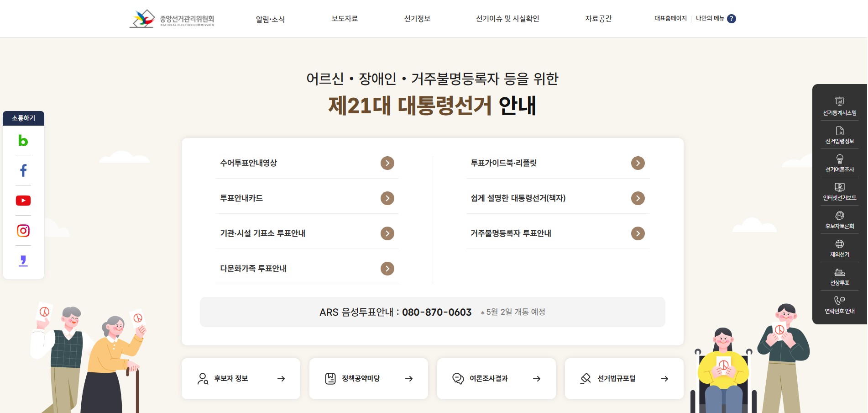This screenshot has height=413, width=868.
Task: Open 선거통계시스템 icon in right panel
Action: (x=840, y=101)
